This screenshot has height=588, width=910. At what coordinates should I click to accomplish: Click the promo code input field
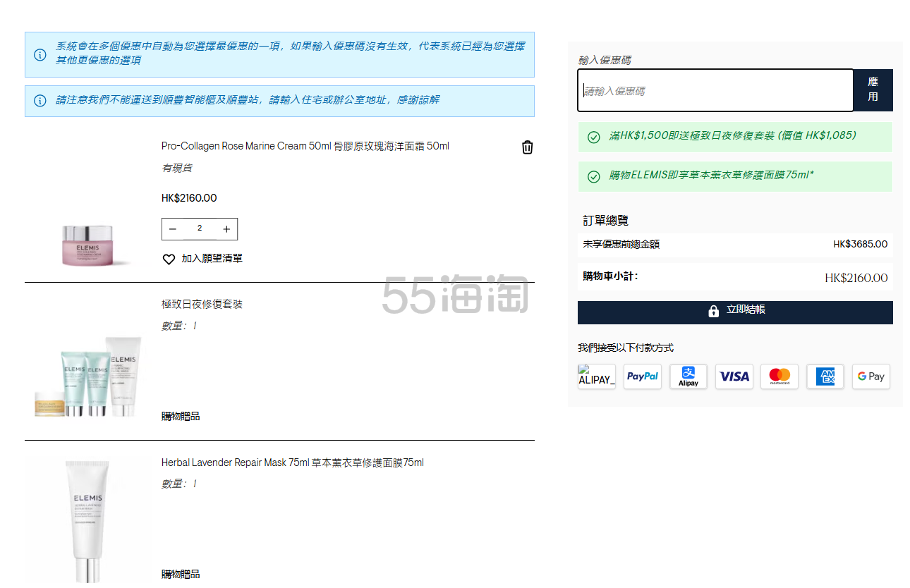tap(715, 90)
